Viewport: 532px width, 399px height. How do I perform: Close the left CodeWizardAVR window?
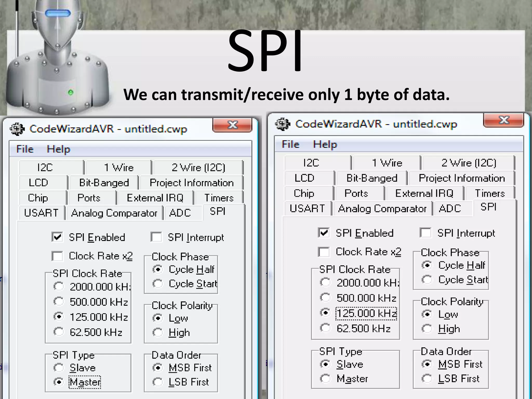click(232, 125)
